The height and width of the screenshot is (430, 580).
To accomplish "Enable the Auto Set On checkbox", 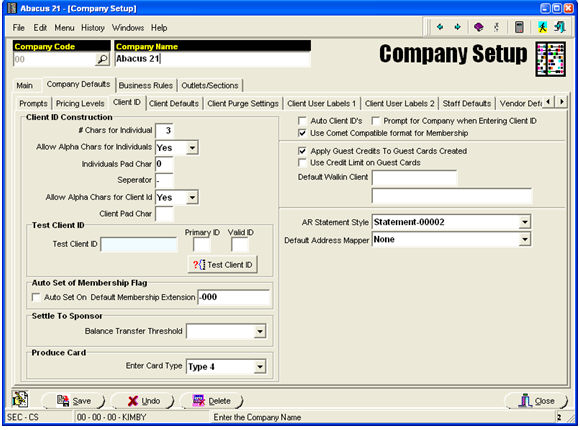I will pos(36,297).
